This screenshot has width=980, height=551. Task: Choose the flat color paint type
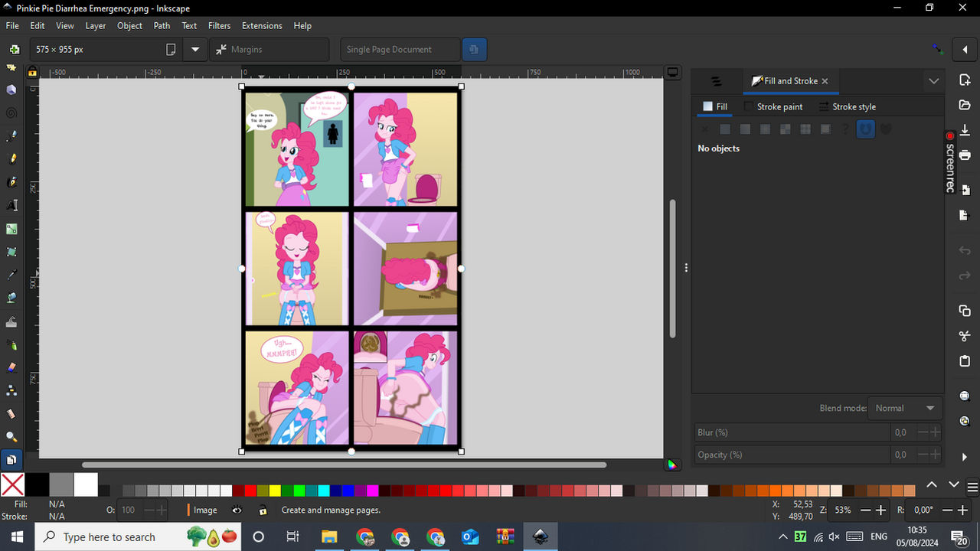click(x=725, y=129)
